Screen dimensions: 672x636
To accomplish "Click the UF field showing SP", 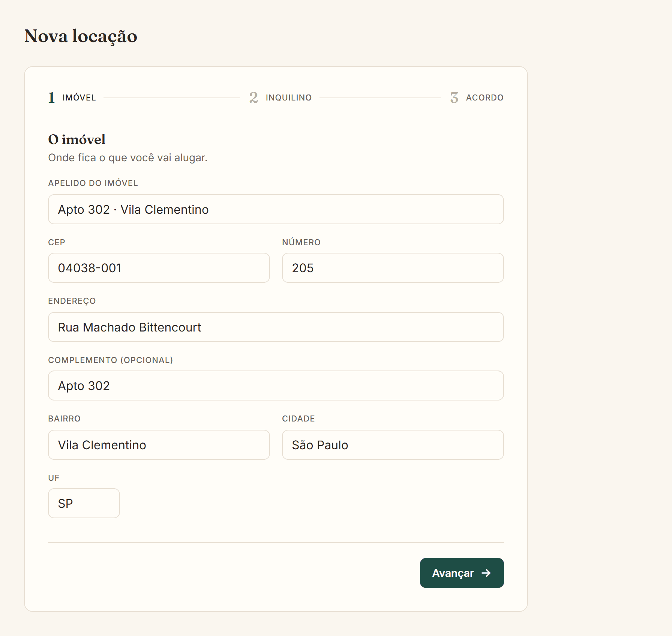I will [x=84, y=503].
